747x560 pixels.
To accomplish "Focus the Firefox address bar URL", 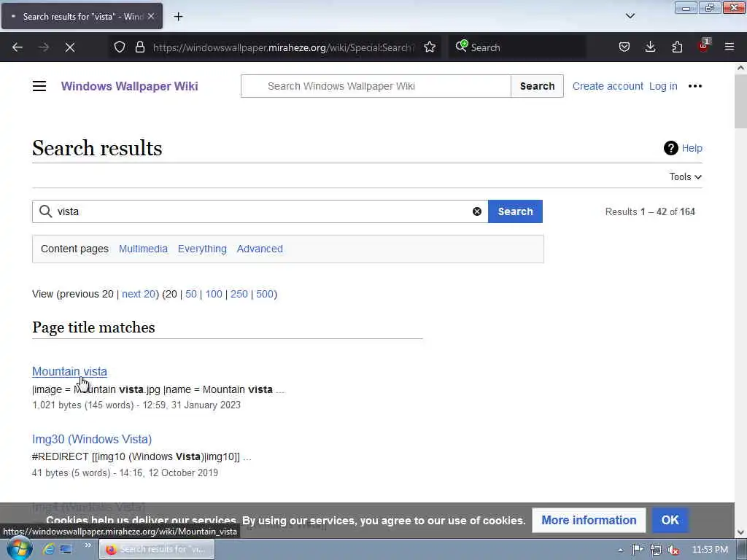I will 284,47.
